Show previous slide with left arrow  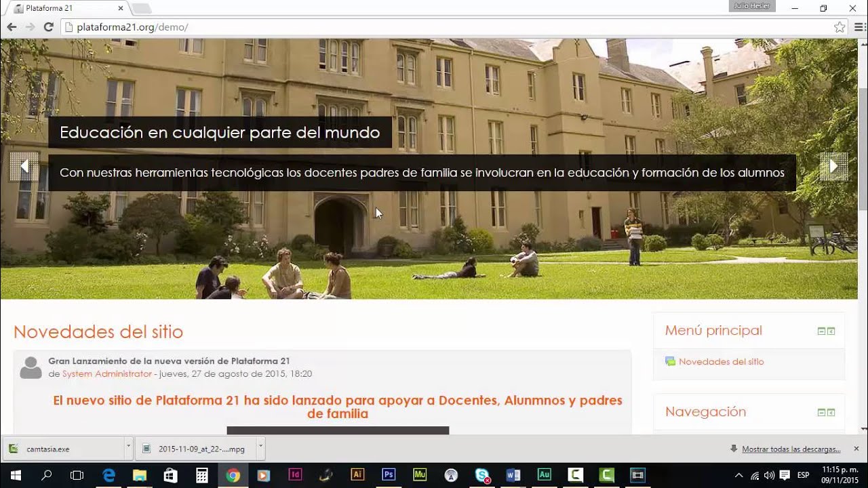24,166
